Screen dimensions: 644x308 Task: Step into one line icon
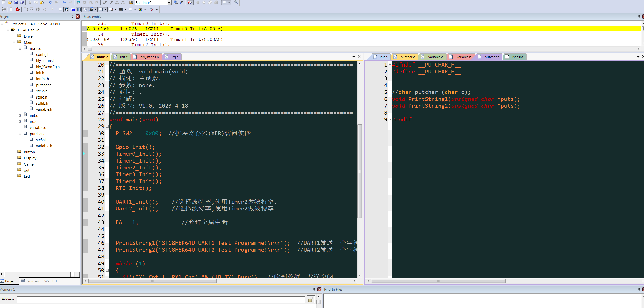pos(26,9)
